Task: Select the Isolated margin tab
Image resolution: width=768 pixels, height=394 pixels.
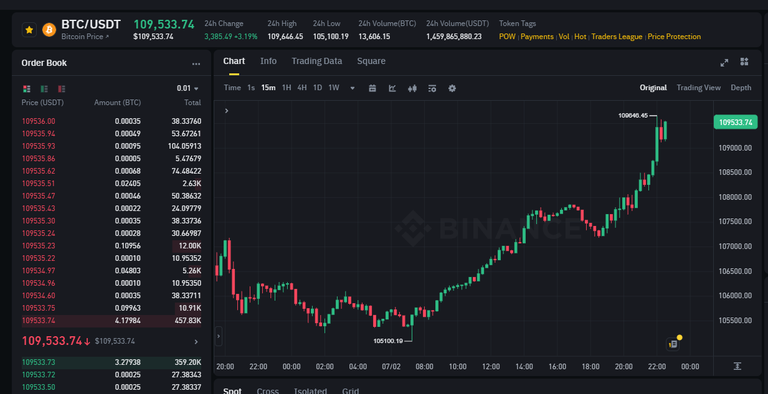Action: pyautogui.click(x=311, y=391)
